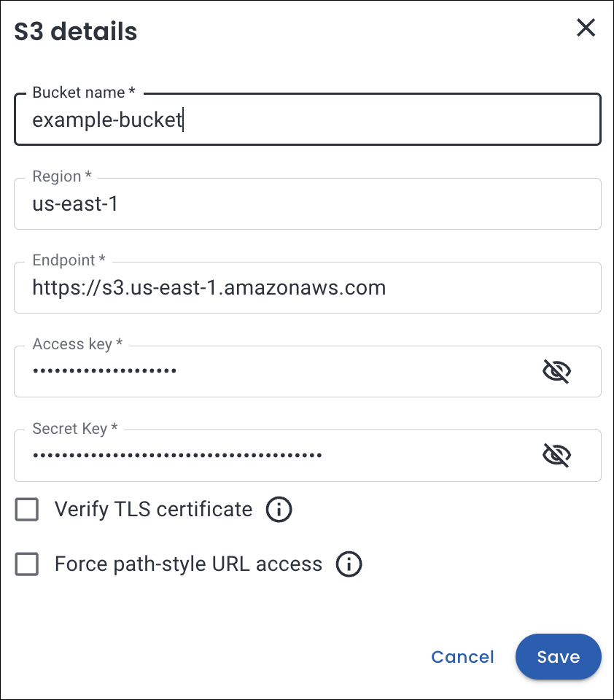Viewport: 614px width, 700px height.
Task: Close the S3 details dialog
Action: tap(586, 28)
